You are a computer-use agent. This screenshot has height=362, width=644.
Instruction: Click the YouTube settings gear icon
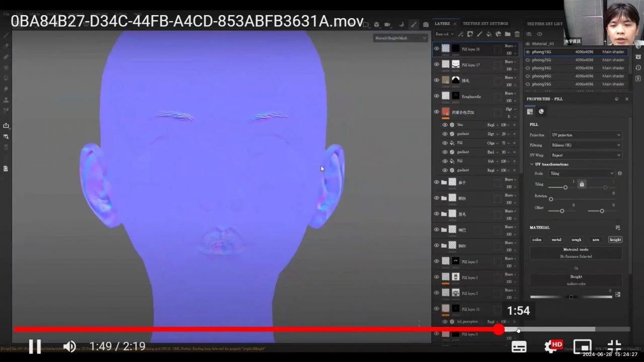tap(550, 346)
